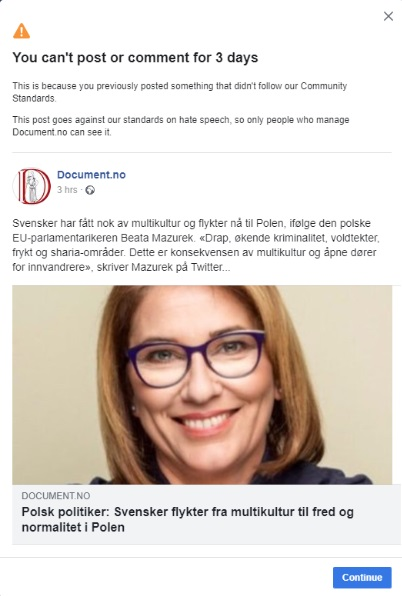Click 'normalitet i Polen' in the headline
Image resolution: width=402 pixels, height=596 pixels.
pos(73,528)
